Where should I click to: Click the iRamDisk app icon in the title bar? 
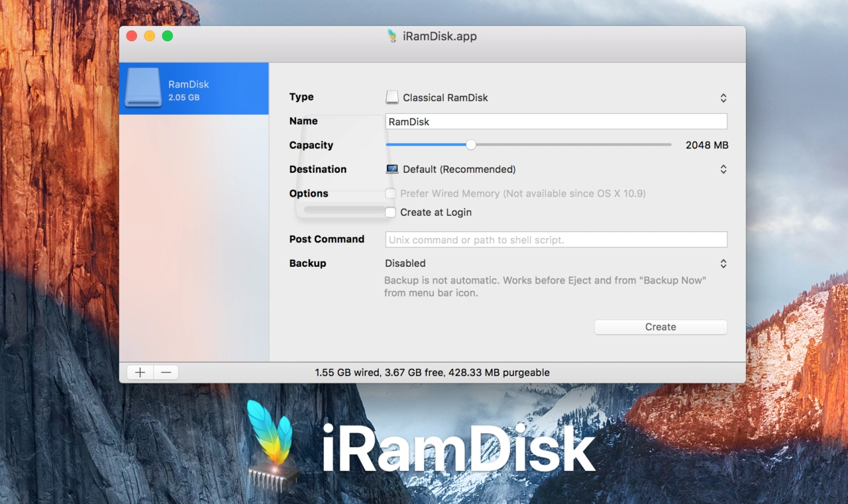point(394,36)
